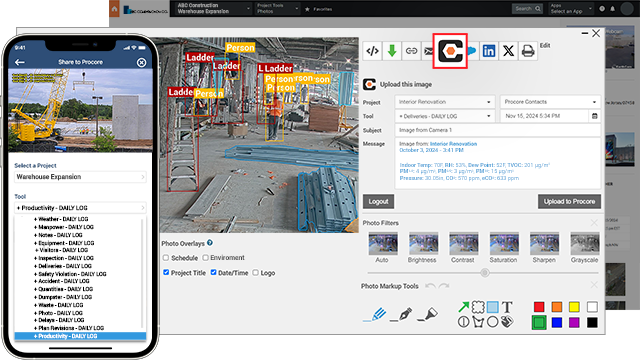Screen dimensions: 640x360
Task: Open Interior Renovation link in message
Action: pyautogui.click(x=453, y=144)
